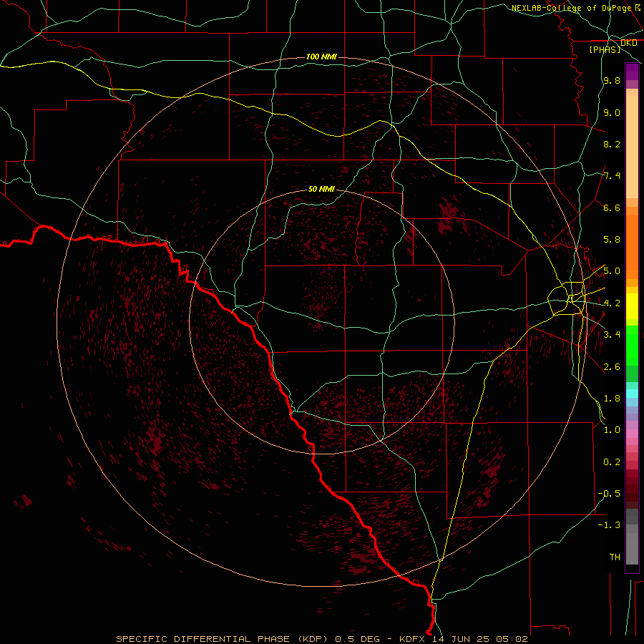
Task: Click the 0.2 color scale value
Action: [x=612, y=462]
